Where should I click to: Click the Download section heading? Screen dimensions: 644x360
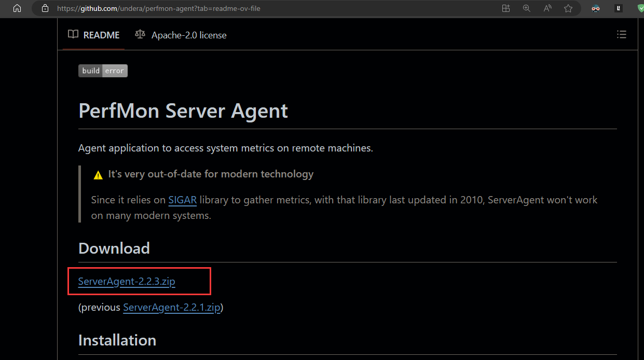(114, 248)
